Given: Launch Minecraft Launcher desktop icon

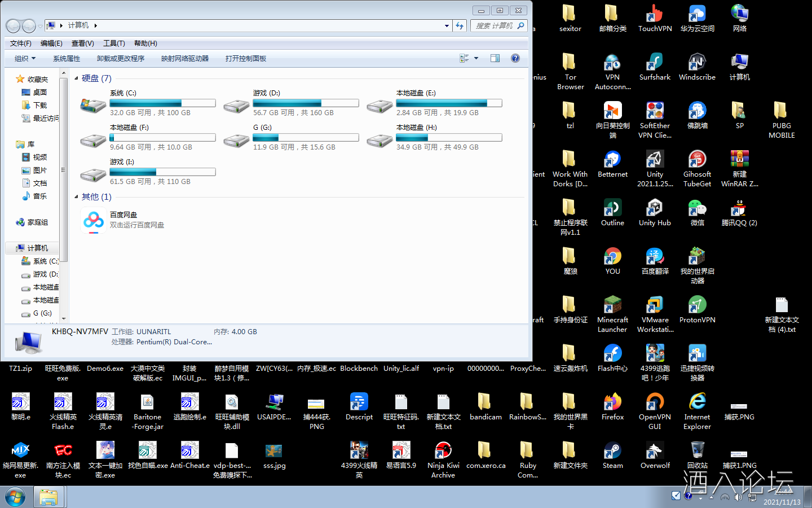Looking at the screenshot, I should pyautogui.click(x=612, y=314).
